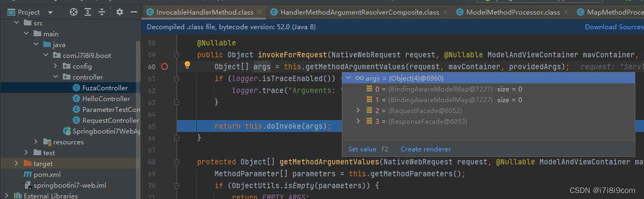Click 'return this.doInvoke(args);' code line
The width and height of the screenshot is (644, 199).
pos(273,126)
